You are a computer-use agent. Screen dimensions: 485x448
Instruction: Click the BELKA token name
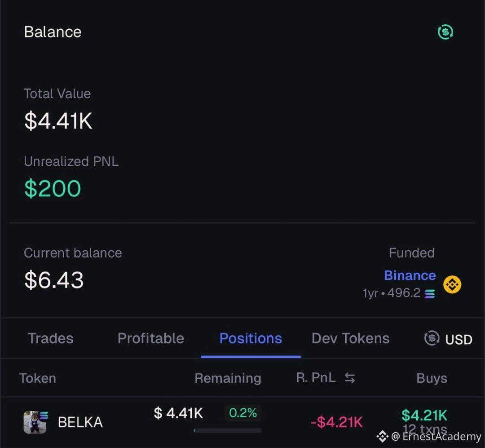[80, 422]
